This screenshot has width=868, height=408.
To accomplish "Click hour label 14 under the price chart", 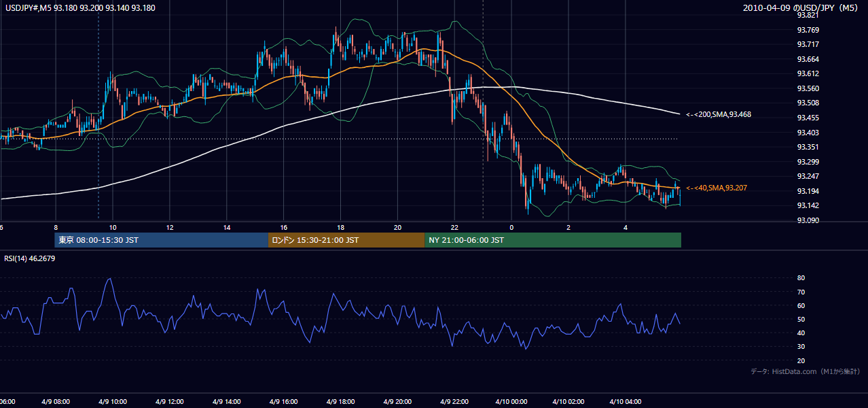I will 227,228.
